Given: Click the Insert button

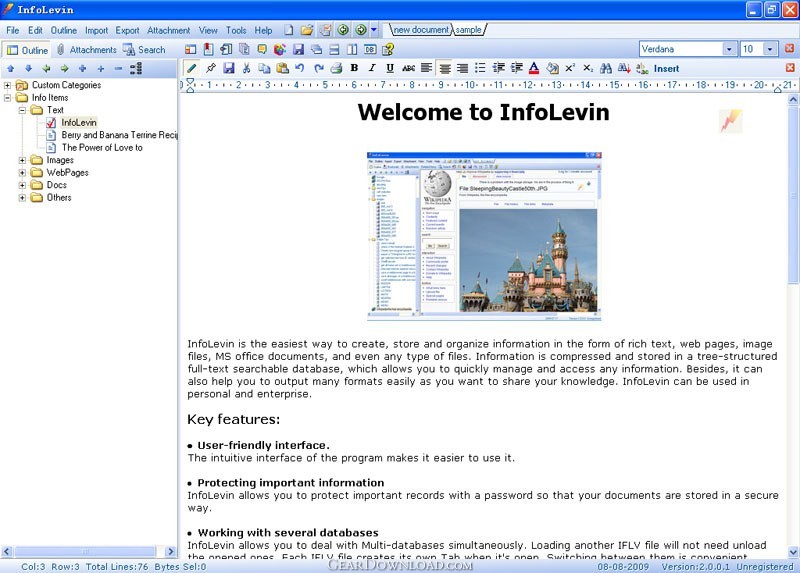Looking at the screenshot, I should pyautogui.click(x=666, y=68).
